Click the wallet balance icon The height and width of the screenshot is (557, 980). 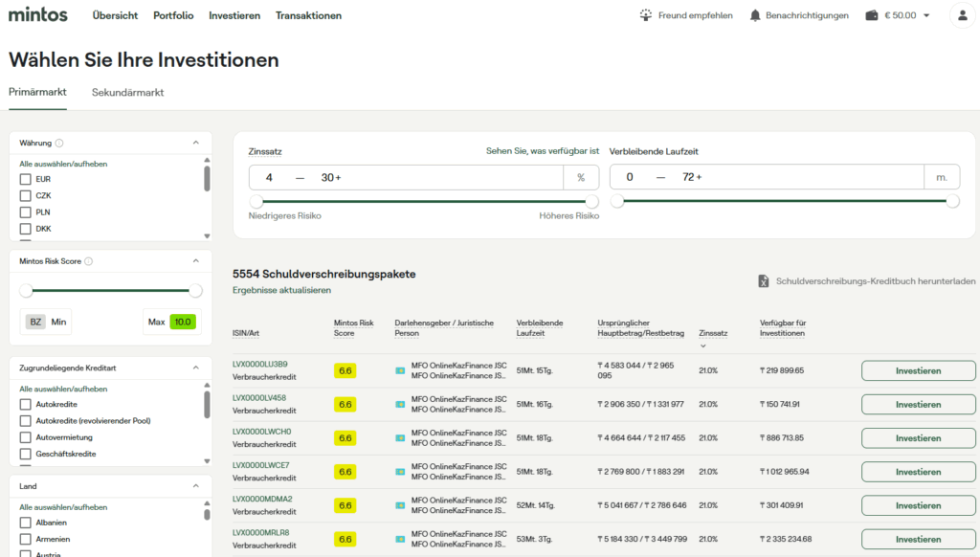(x=871, y=15)
